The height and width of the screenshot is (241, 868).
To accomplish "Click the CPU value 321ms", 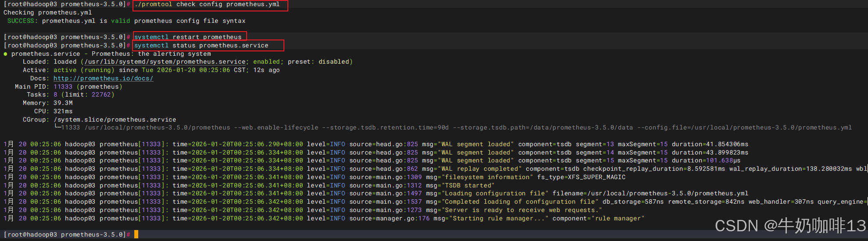I will pyautogui.click(x=63, y=111).
